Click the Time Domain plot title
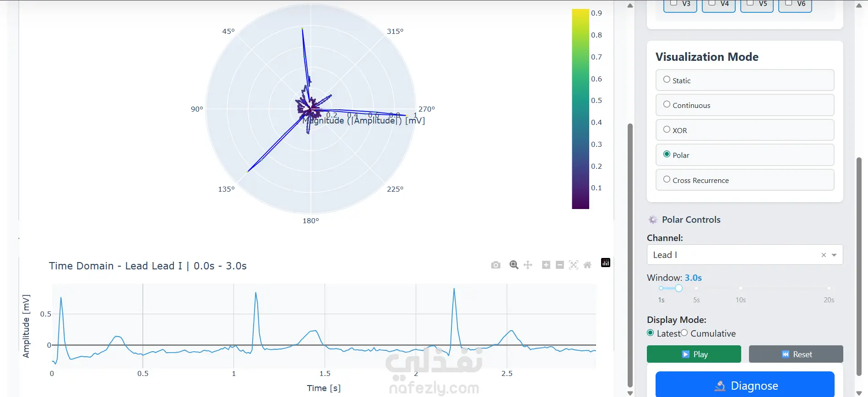868x397 pixels. coord(148,266)
